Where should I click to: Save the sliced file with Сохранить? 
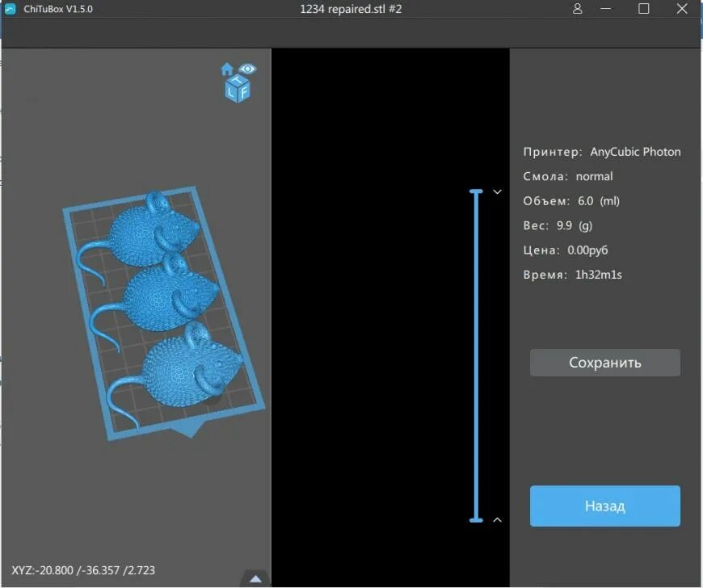coord(604,363)
